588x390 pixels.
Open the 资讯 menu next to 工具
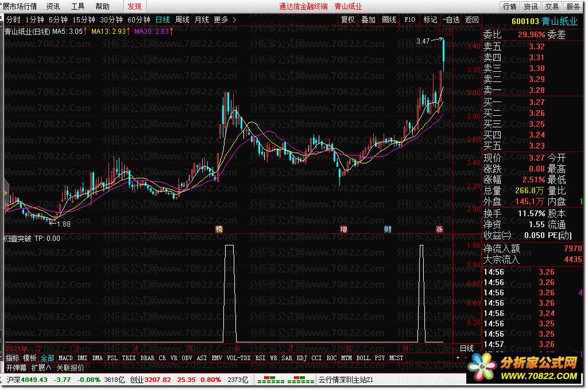pos(53,7)
